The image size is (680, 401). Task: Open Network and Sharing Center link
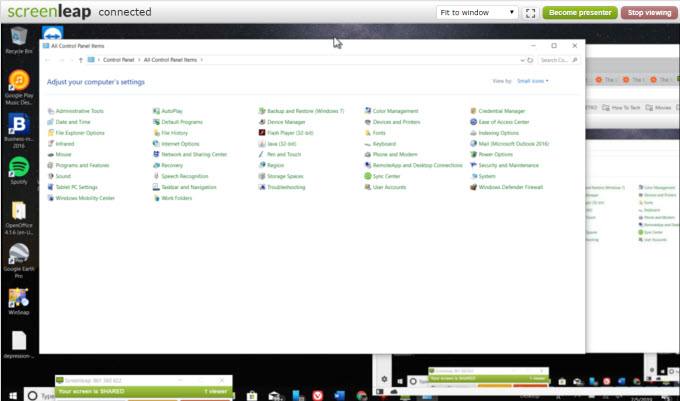pyautogui.click(x=194, y=154)
